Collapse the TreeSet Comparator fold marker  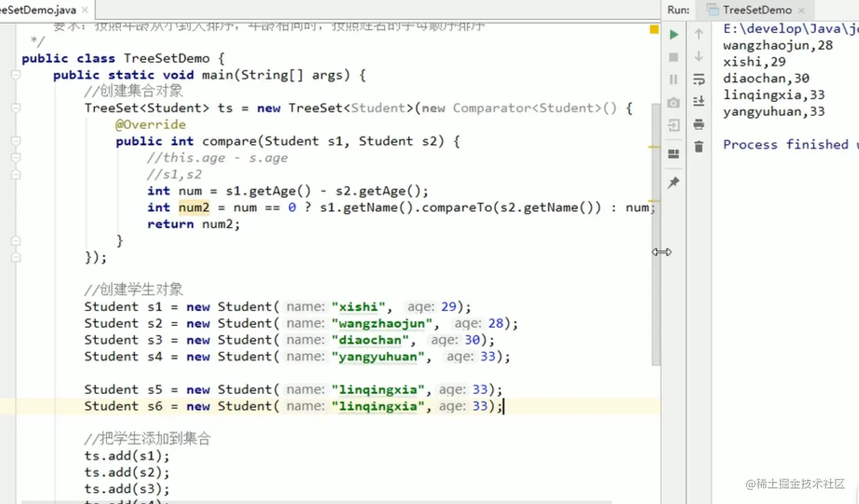[16, 108]
